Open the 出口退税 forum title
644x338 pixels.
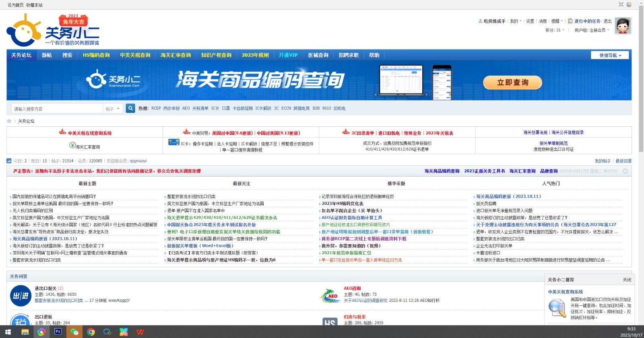point(43,317)
